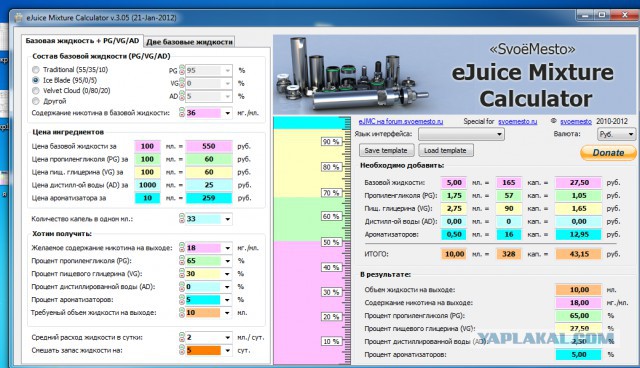The height and width of the screenshot is (368, 640).
Task: Decrease desired nicotine output (18) with red minus
Action: pos(182,249)
